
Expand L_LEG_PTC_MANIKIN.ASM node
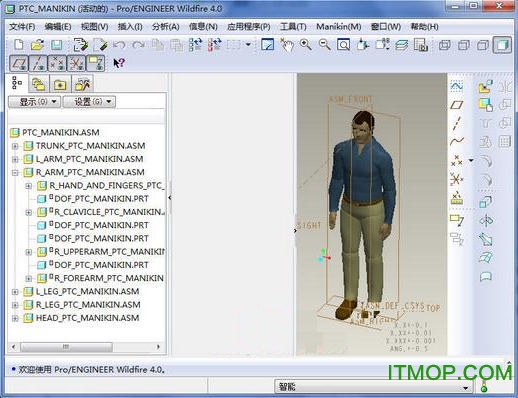coord(15,292)
